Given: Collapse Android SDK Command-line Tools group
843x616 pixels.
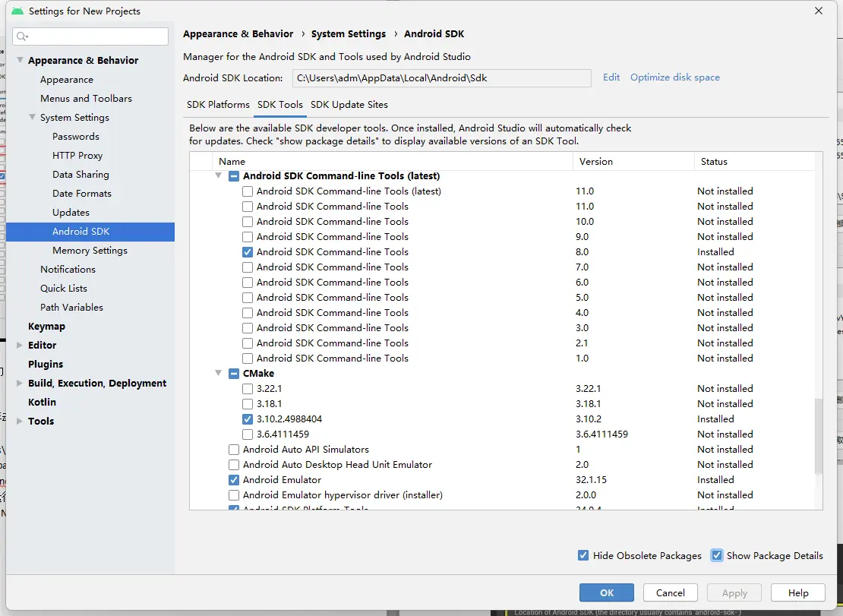Looking at the screenshot, I should pos(218,175).
